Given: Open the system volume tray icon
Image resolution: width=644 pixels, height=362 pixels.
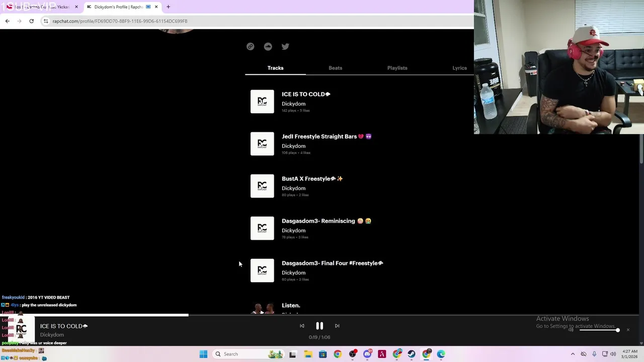Looking at the screenshot, I should point(613,354).
